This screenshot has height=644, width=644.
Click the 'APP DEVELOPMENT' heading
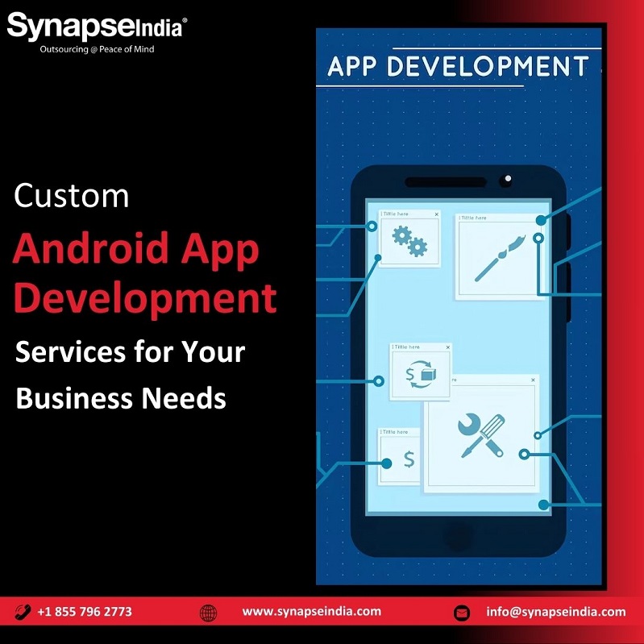click(458, 67)
